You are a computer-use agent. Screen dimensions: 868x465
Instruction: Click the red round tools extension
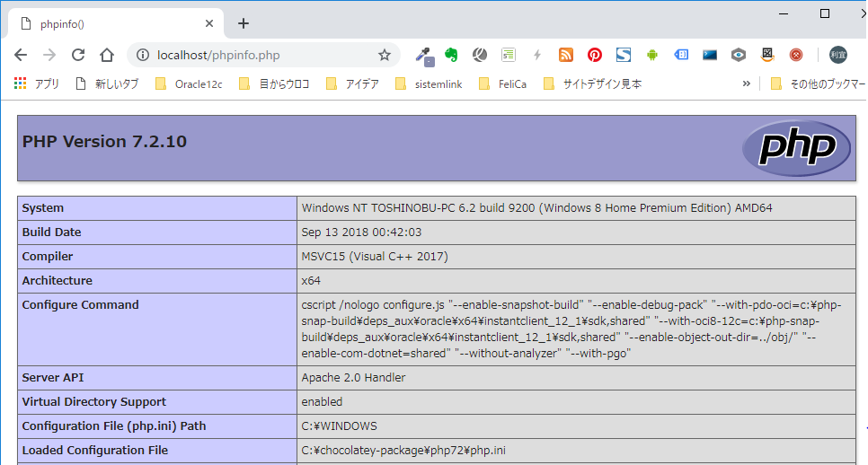tap(796, 55)
